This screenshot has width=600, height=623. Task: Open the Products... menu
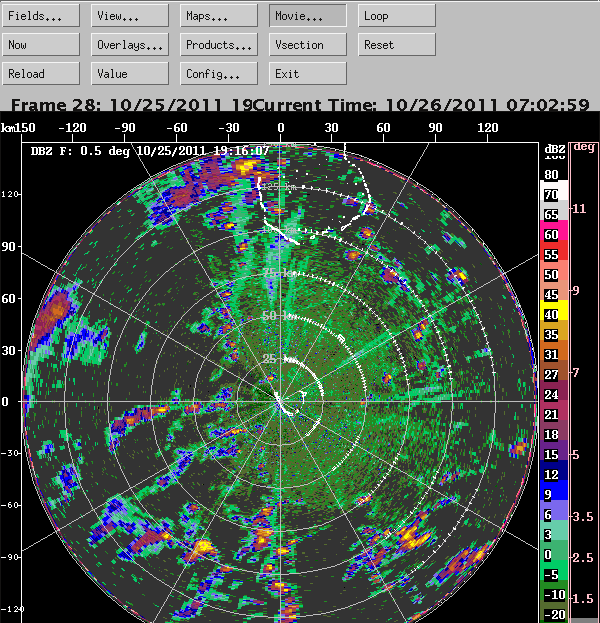click(x=219, y=44)
